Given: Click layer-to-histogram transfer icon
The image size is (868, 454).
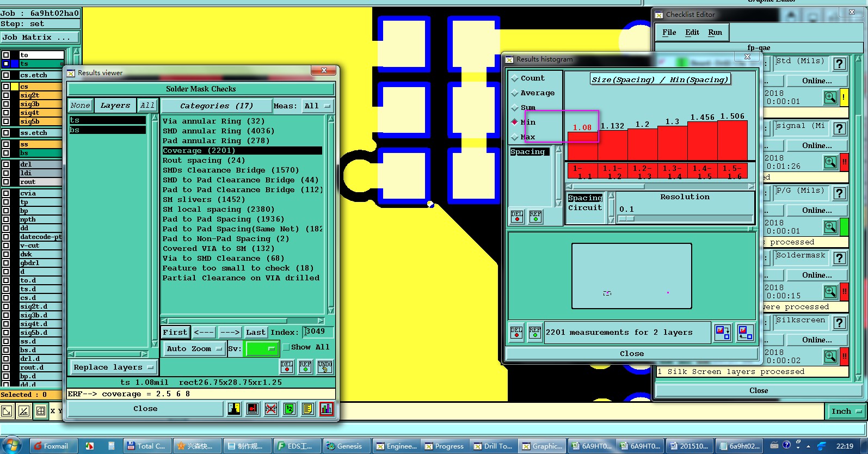Looking at the screenshot, I should 746,332.
